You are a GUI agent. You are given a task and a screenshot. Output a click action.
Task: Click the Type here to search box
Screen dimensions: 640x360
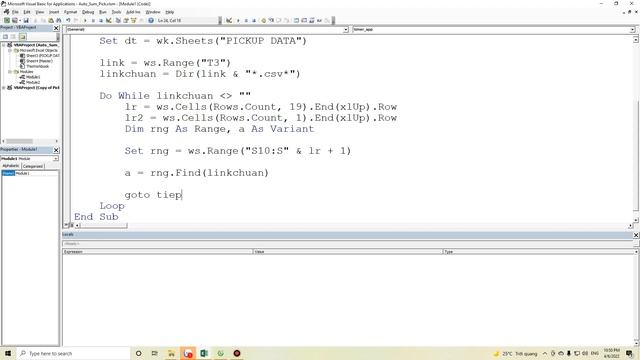[73, 353]
